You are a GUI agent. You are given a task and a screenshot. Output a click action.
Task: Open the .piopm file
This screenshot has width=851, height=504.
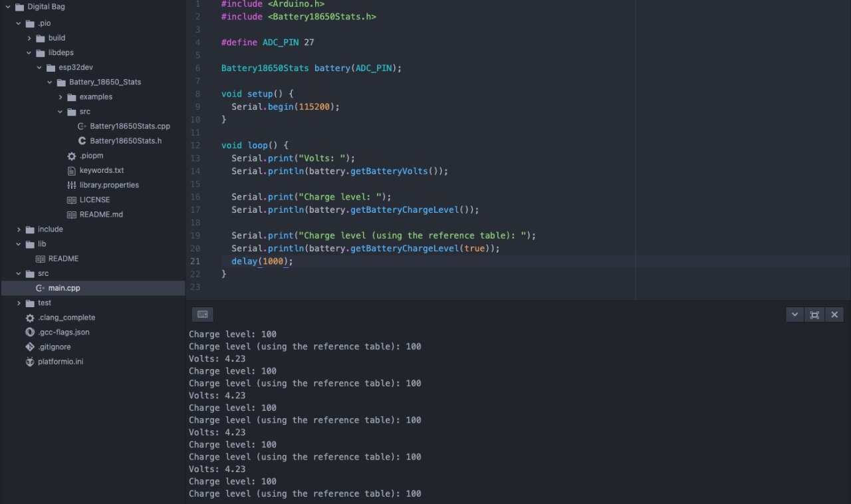click(91, 156)
